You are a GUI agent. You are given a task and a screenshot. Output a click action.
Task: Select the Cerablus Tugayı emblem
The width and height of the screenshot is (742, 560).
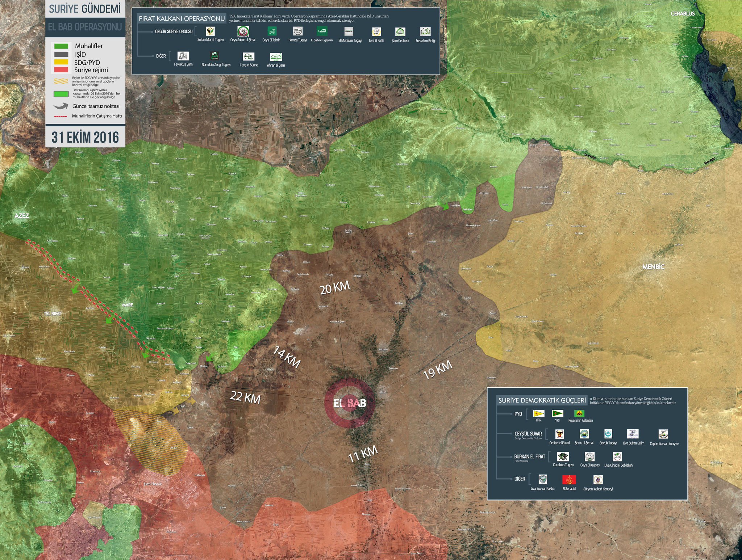(563, 457)
